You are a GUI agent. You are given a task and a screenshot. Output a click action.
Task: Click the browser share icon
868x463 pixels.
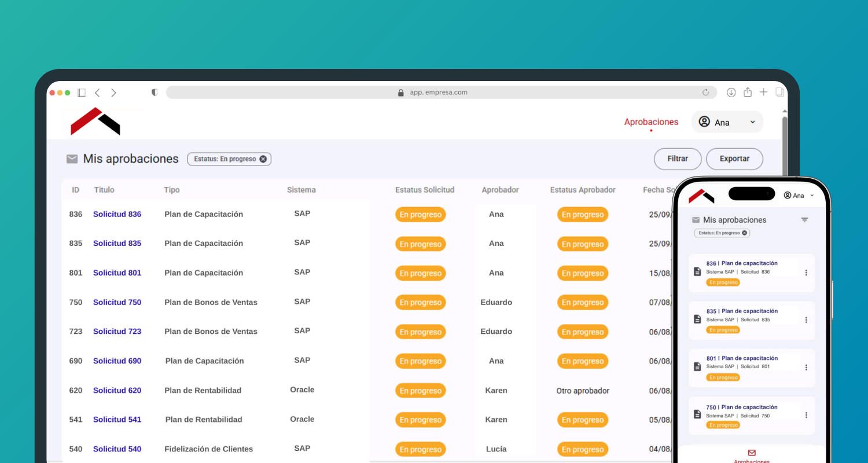748,93
